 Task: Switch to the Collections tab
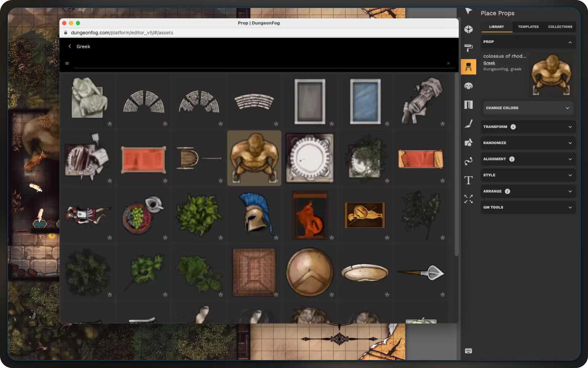click(560, 27)
